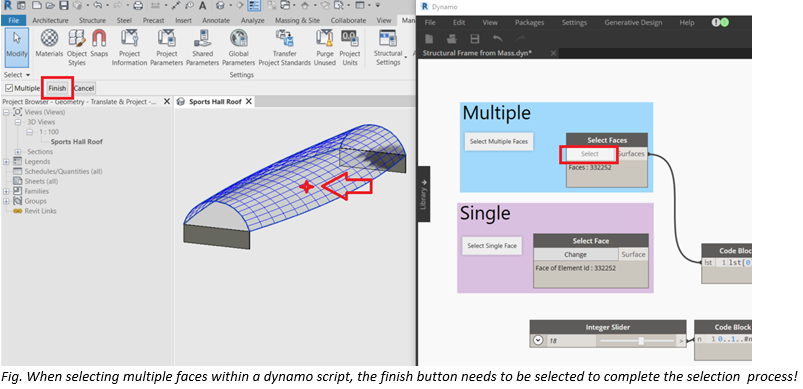Click Revit quick access Undo arrow

tap(96, 6)
